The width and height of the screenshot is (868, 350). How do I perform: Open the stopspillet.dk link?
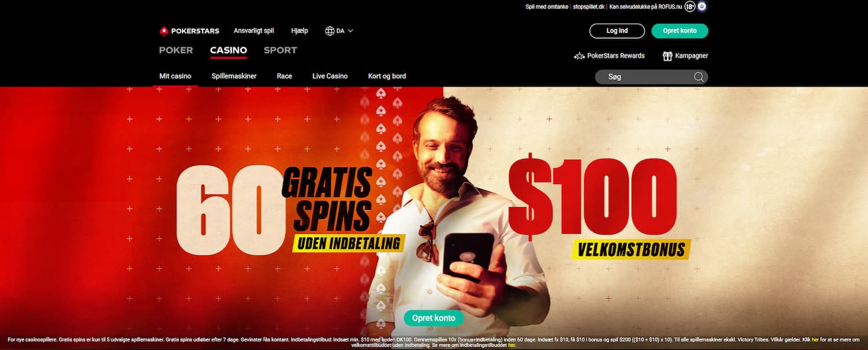[x=589, y=7]
